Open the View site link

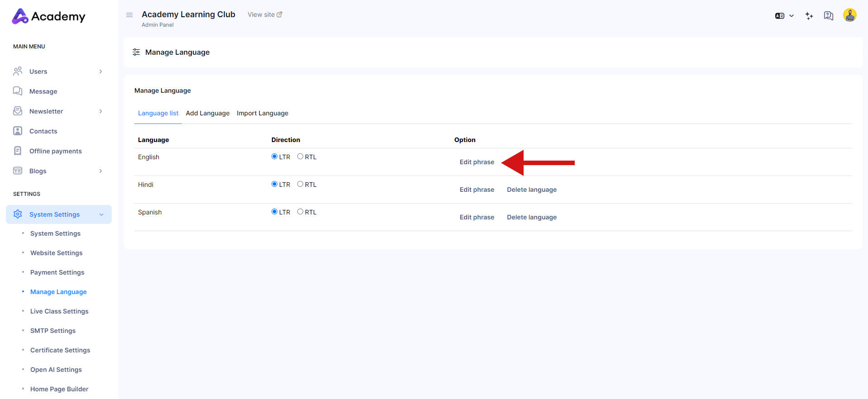[265, 14]
